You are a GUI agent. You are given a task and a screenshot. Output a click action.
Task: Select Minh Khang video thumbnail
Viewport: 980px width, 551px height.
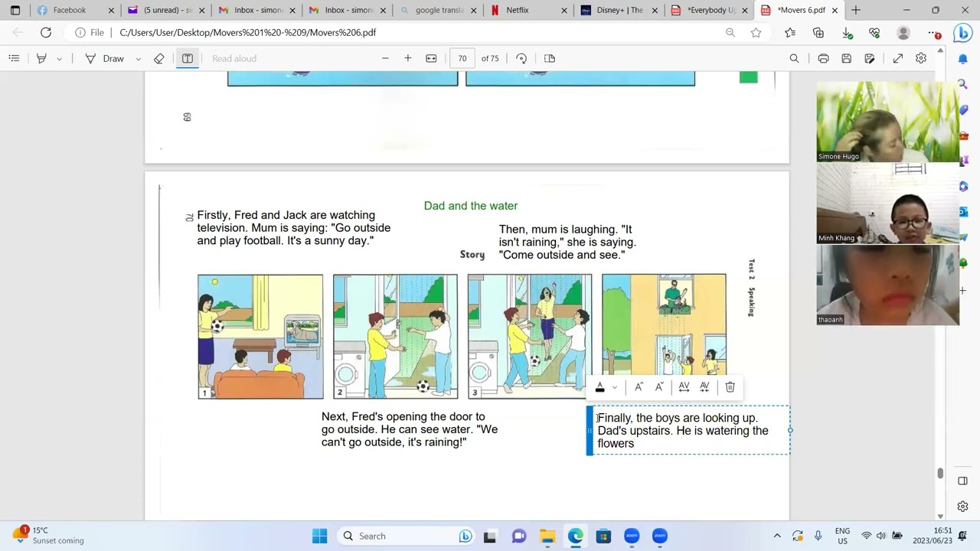click(887, 203)
